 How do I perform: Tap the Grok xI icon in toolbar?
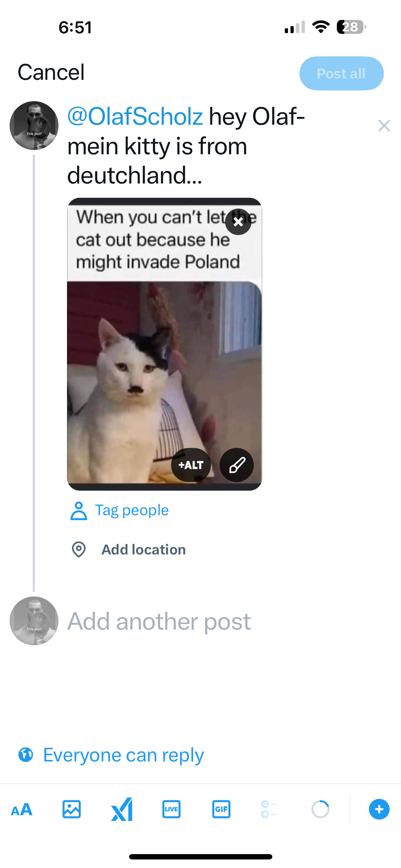[122, 809]
